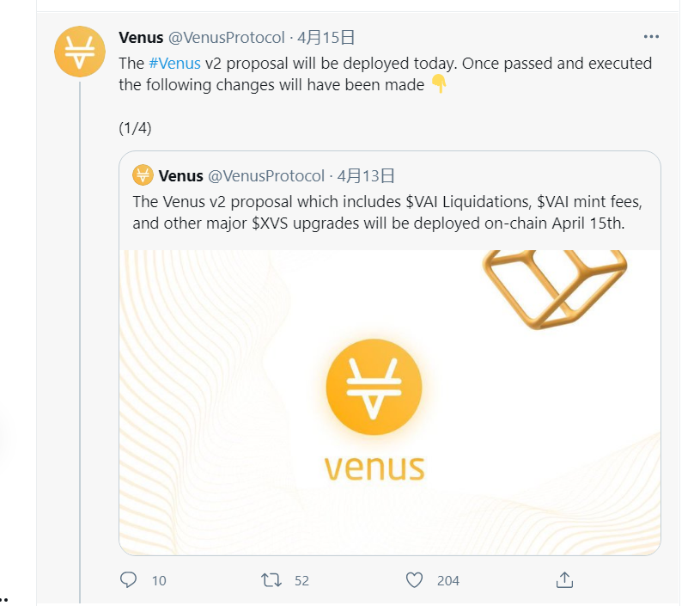Click the 4月13日 quoted tweet timestamp
The height and width of the screenshot is (606, 700).
click(x=366, y=176)
